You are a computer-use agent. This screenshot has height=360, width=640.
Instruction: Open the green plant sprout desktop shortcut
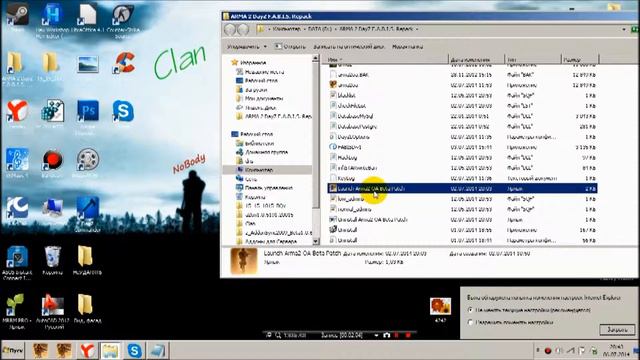[x=16, y=311]
